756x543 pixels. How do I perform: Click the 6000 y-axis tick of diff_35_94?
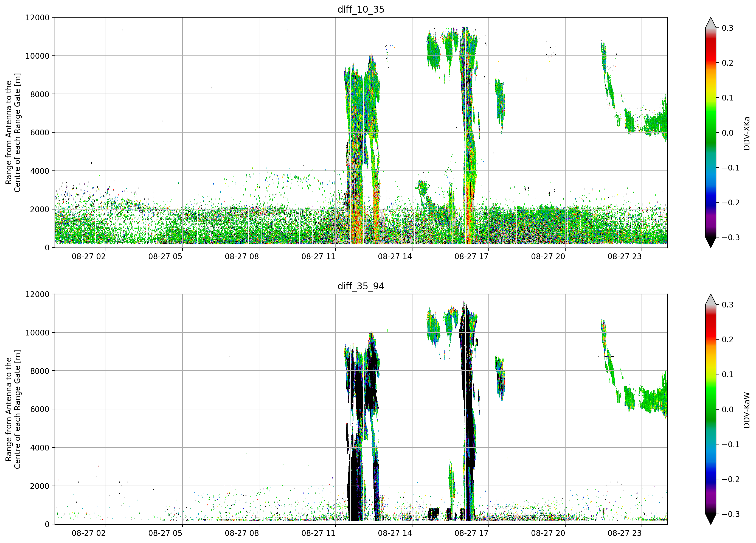point(40,410)
